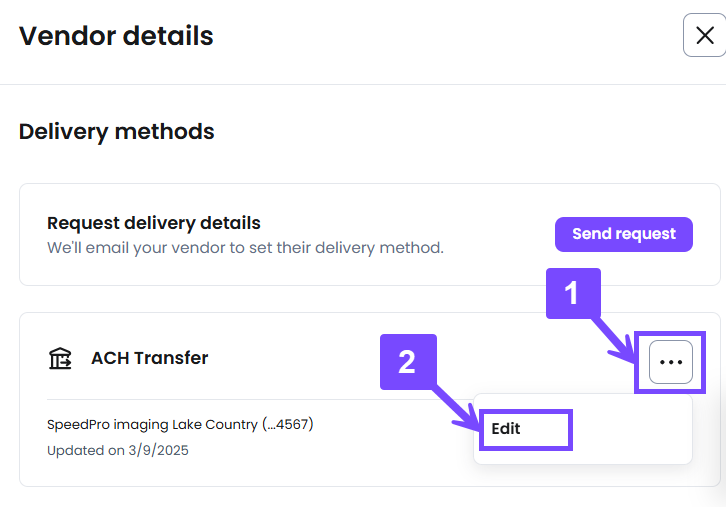Click empty space in the popup right of Edit
Viewport: 726px width, 507px height.
tap(632, 429)
